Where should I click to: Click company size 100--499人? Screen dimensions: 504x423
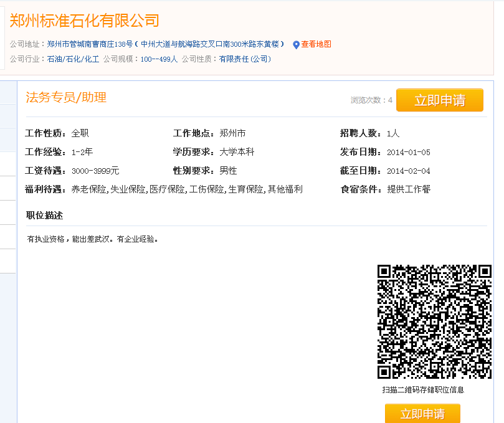(159, 59)
